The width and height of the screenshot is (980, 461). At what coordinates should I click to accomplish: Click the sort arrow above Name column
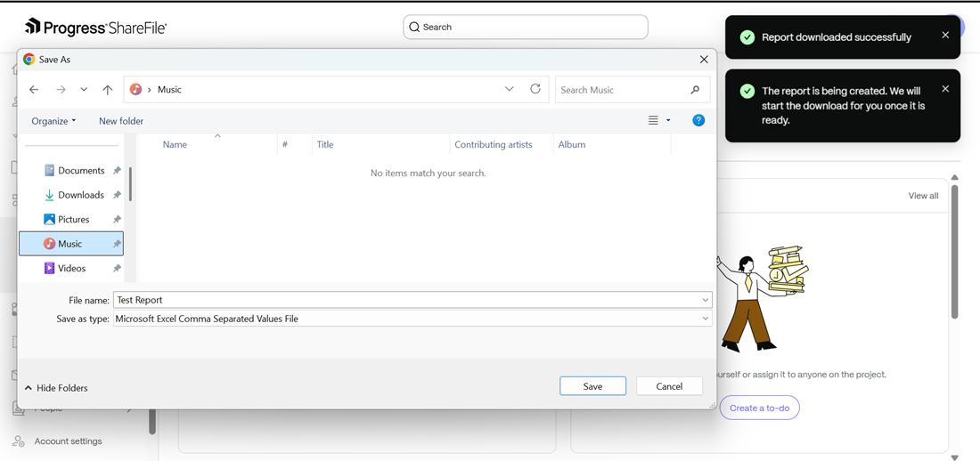coord(217,135)
